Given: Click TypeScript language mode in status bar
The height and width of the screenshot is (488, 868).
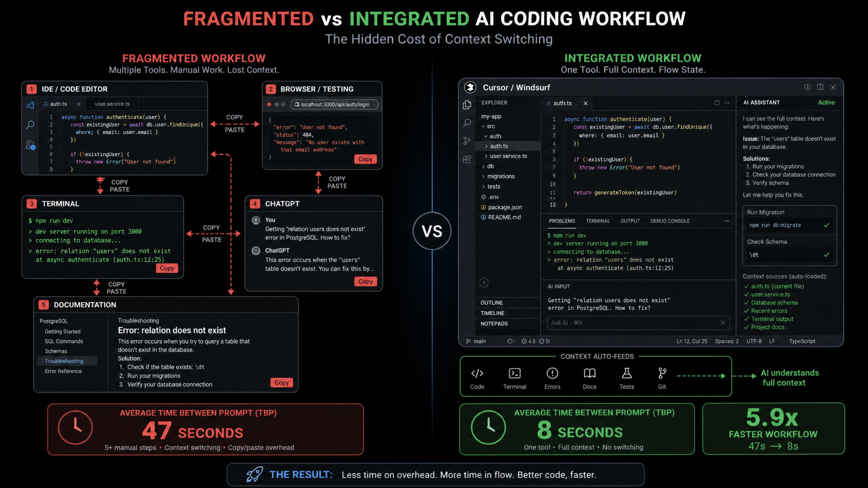Looking at the screenshot, I should [x=802, y=341].
